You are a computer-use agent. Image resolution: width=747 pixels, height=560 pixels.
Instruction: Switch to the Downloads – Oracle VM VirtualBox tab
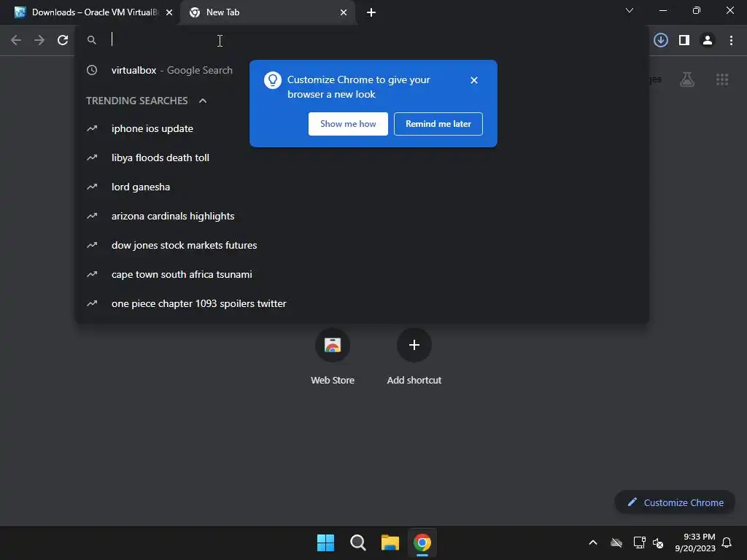coord(94,12)
